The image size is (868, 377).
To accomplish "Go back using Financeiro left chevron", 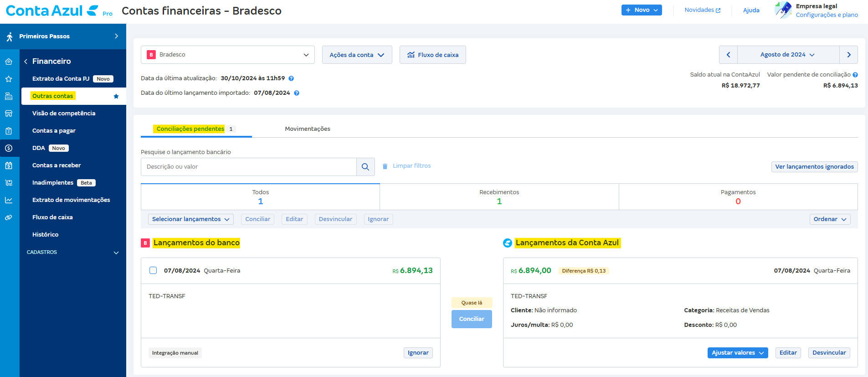I will pos(26,61).
